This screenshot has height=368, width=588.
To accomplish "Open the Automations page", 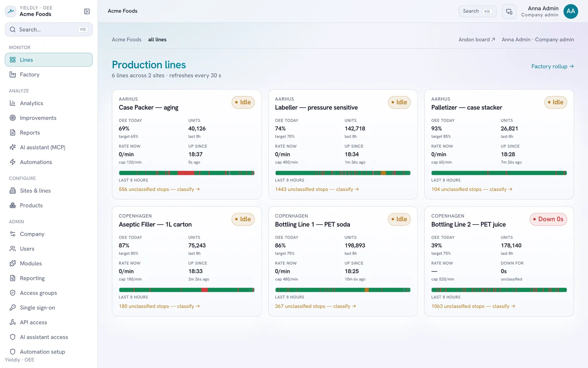I will [x=49, y=162].
